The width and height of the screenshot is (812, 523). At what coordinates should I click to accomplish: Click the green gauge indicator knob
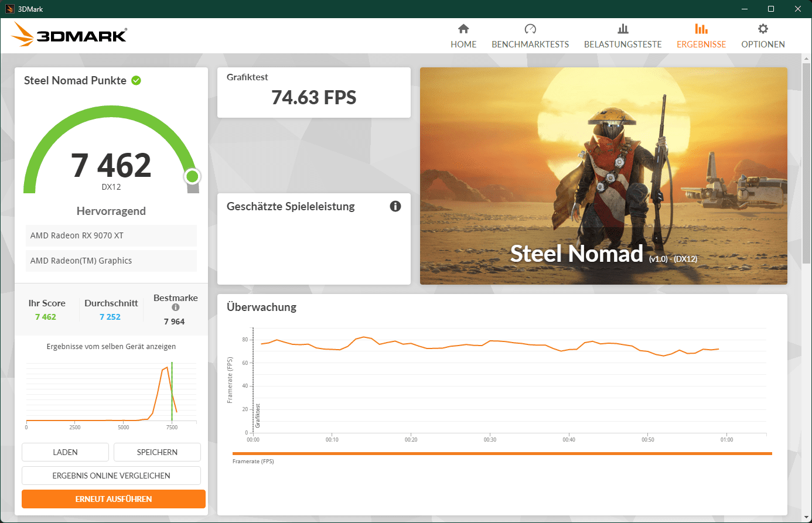pos(192,176)
